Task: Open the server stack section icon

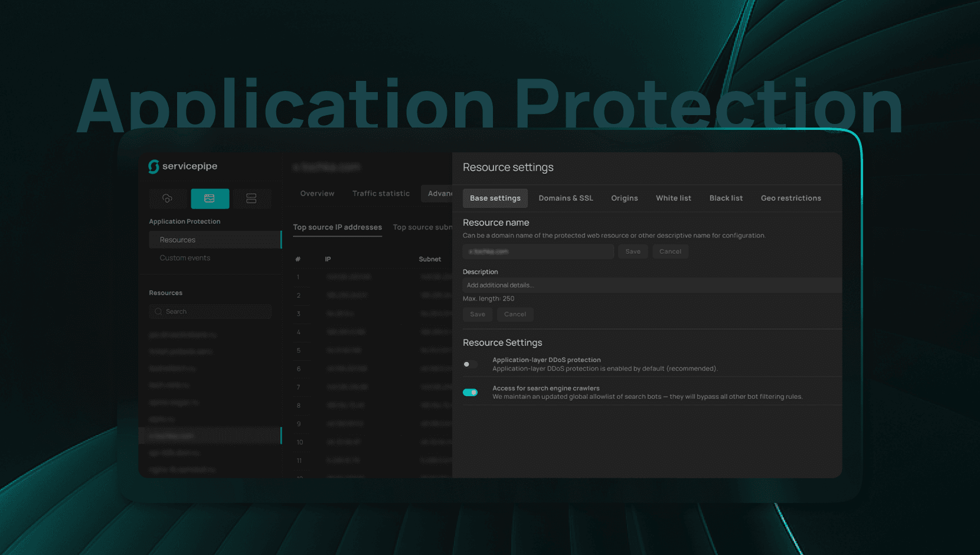Action: click(251, 198)
